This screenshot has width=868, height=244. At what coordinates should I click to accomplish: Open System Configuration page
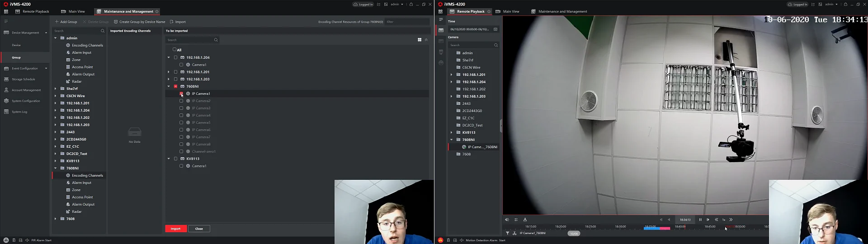[25, 101]
